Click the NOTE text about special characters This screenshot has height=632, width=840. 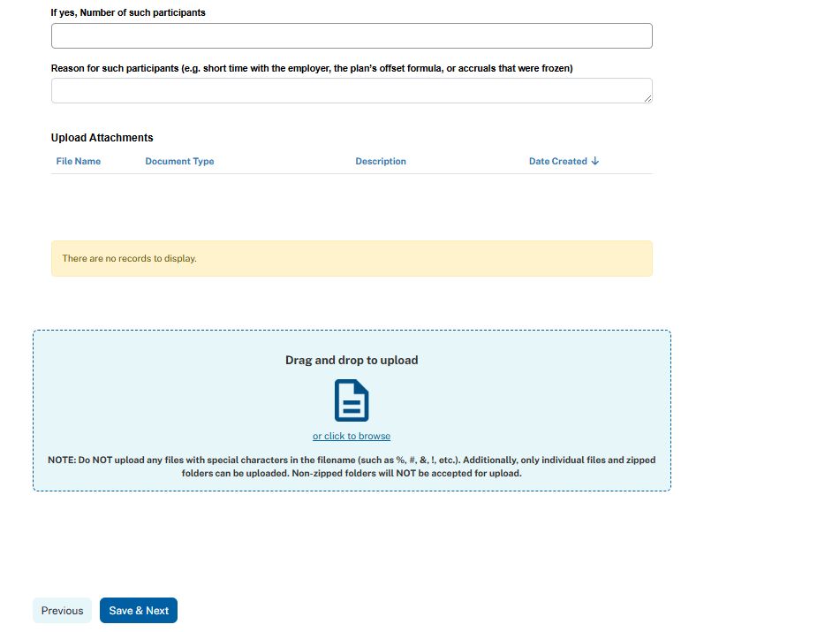pyautogui.click(x=351, y=467)
